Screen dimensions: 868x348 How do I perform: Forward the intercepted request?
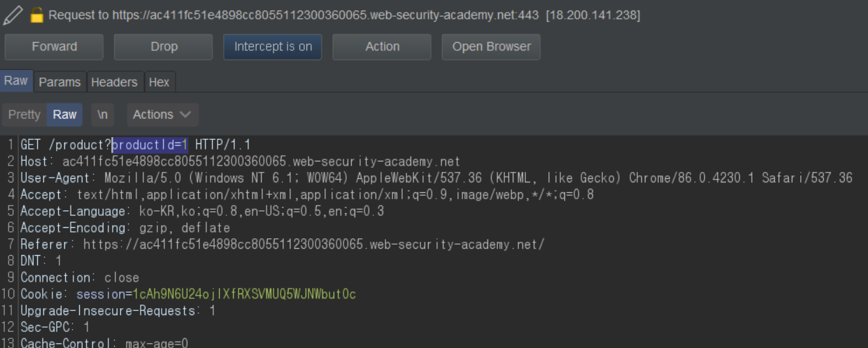point(54,47)
